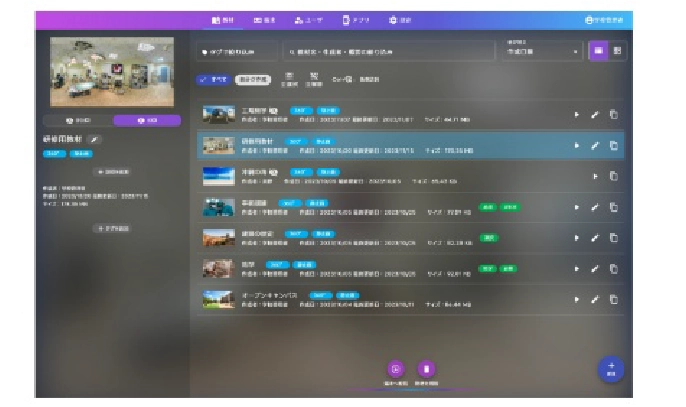Open the settings tab with gear icon
Image resolution: width=686 pixels, height=407 pixels.
coord(400,20)
